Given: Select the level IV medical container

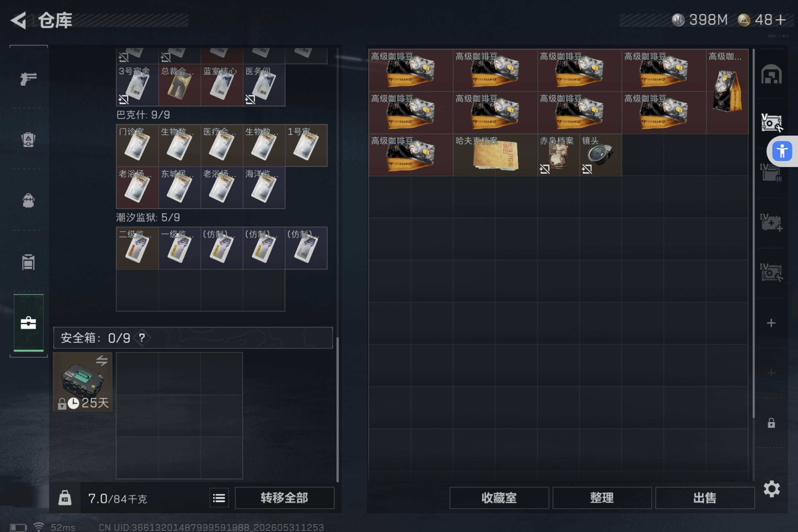Looking at the screenshot, I should [771, 222].
